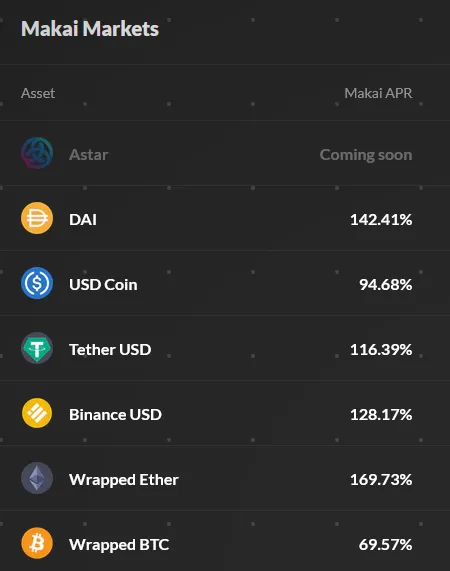Click the Astar token icon

click(37, 153)
